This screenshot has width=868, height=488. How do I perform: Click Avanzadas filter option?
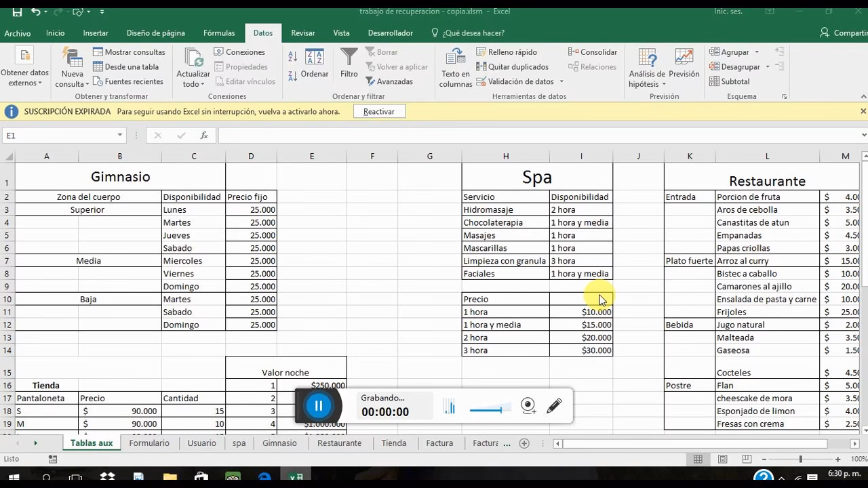coord(389,81)
